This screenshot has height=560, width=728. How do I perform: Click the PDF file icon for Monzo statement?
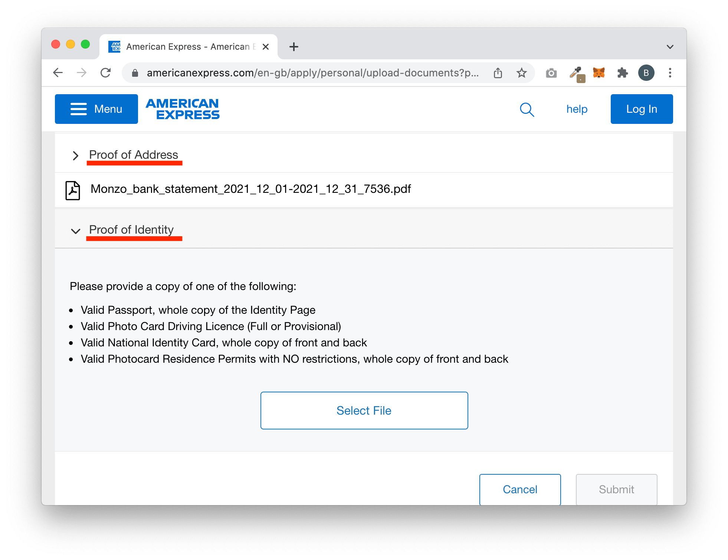[73, 190]
